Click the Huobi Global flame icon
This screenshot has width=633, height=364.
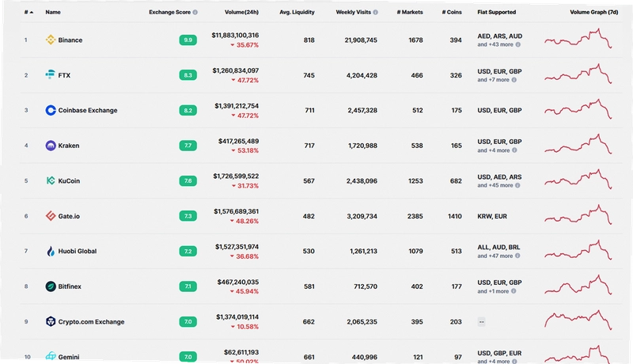click(x=51, y=251)
